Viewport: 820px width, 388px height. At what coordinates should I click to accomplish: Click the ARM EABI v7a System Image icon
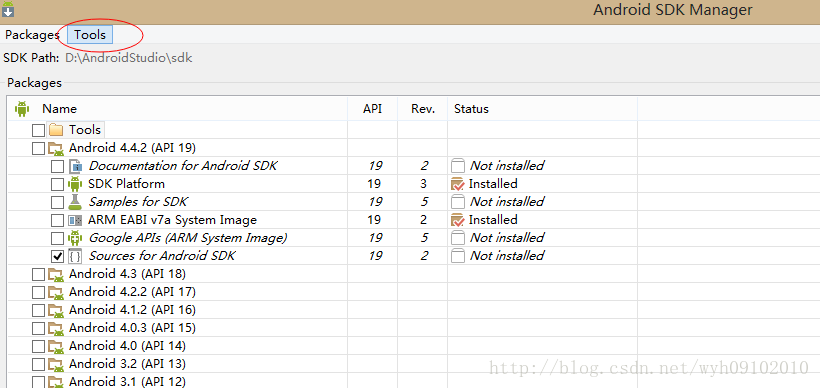point(75,220)
